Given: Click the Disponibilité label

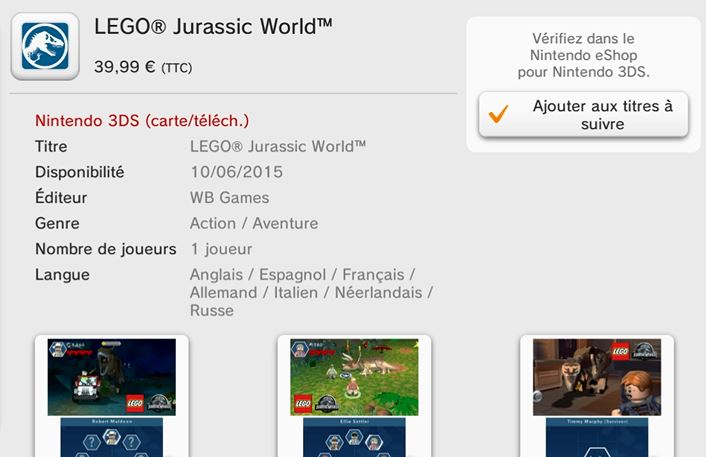Looking at the screenshot, I should pyautogui.click(x=80, y=172).
